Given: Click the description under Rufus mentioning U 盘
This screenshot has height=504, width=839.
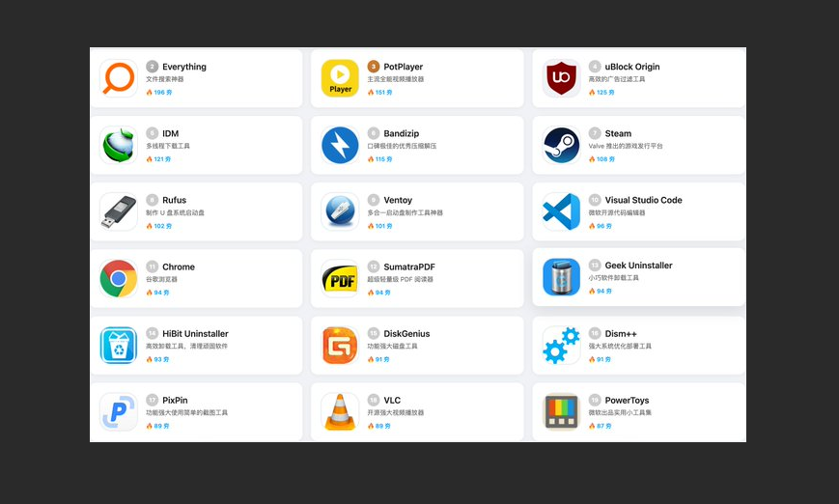Looking at the screenshot, I should (x=175, y=213).
